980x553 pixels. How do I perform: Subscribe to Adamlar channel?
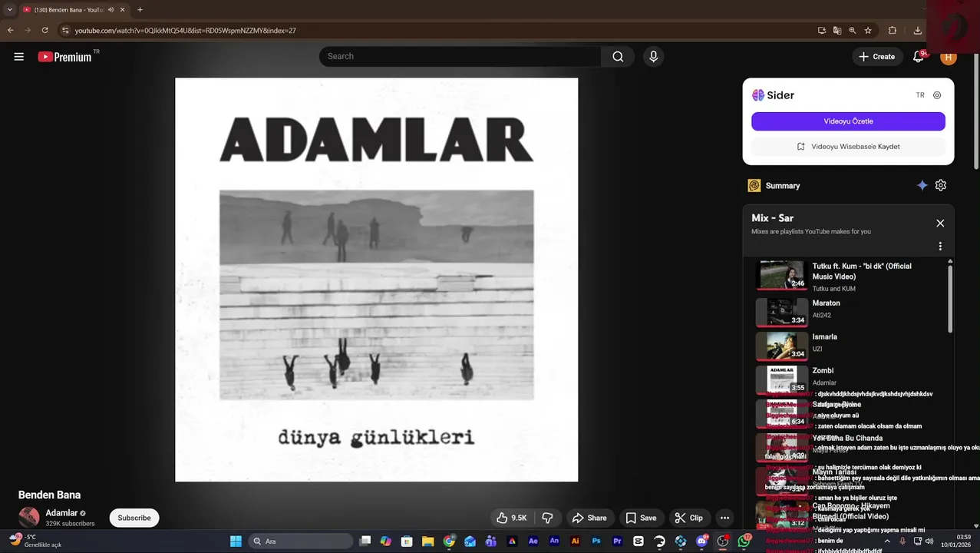pos(134,518)
